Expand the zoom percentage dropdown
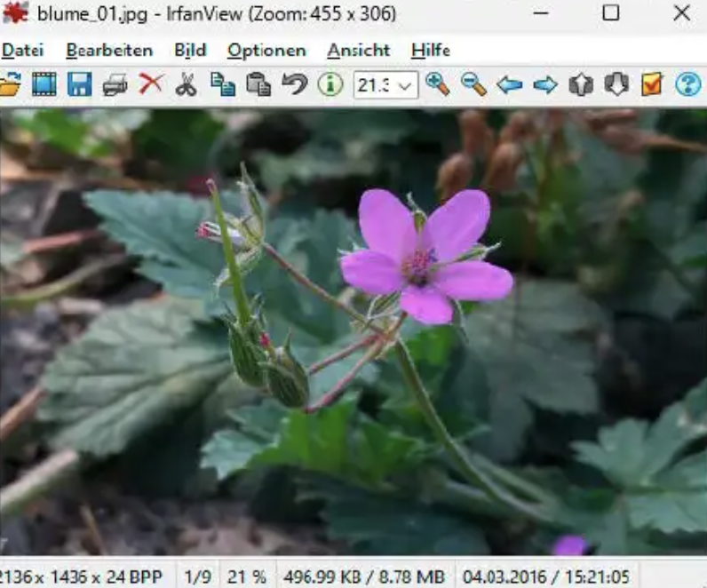The width and height of the screenshot is (707, 588). (406, 86)
